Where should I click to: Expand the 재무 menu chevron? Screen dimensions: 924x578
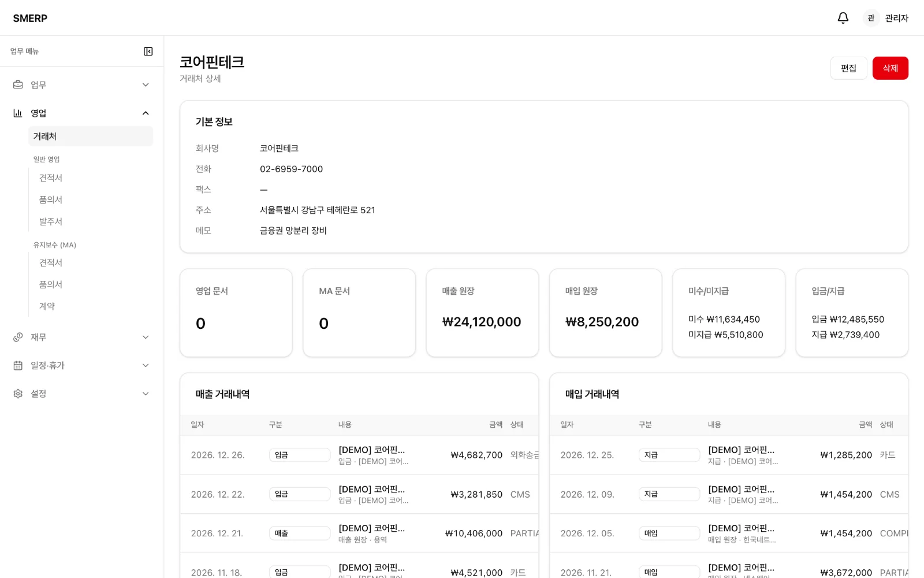coord(146,337)
